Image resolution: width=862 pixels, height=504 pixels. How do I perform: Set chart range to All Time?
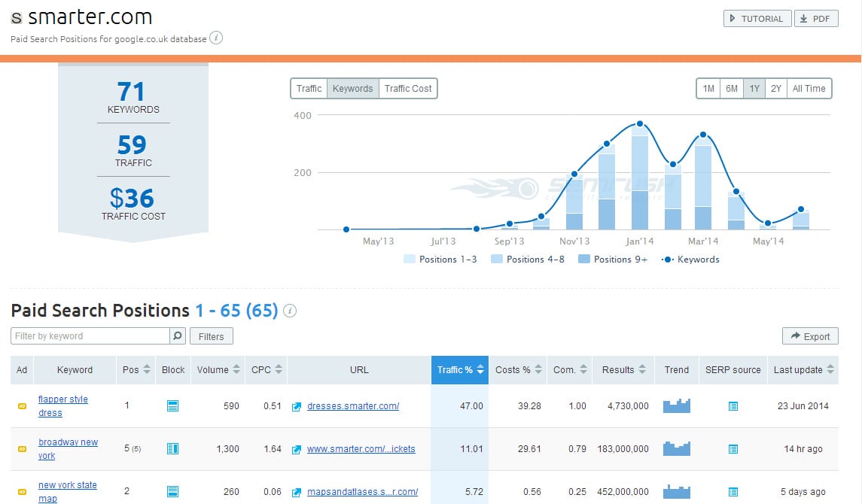809,89
